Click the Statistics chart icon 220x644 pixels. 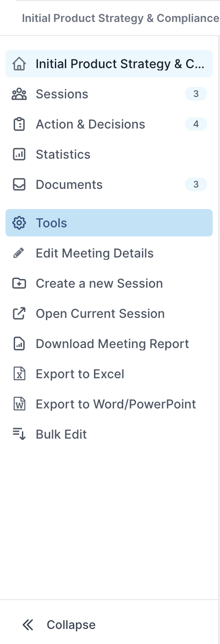click(19, 155)
